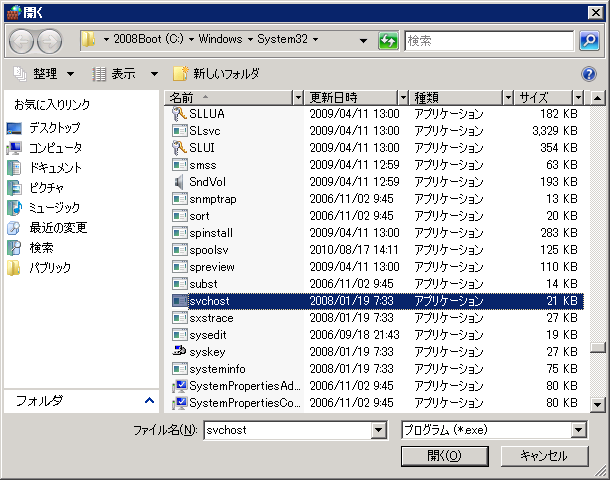Open the file name combo box dropdown
The image size is (610, 480).
(379, 430)
